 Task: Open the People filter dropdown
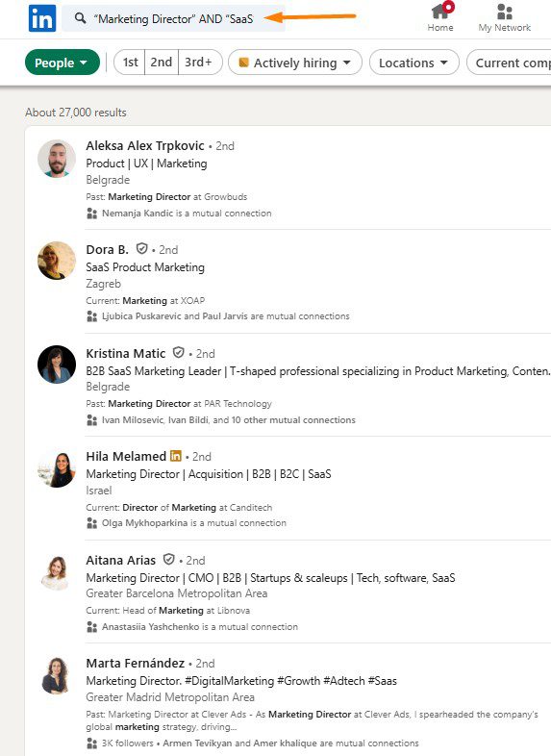tap(63, 63)
